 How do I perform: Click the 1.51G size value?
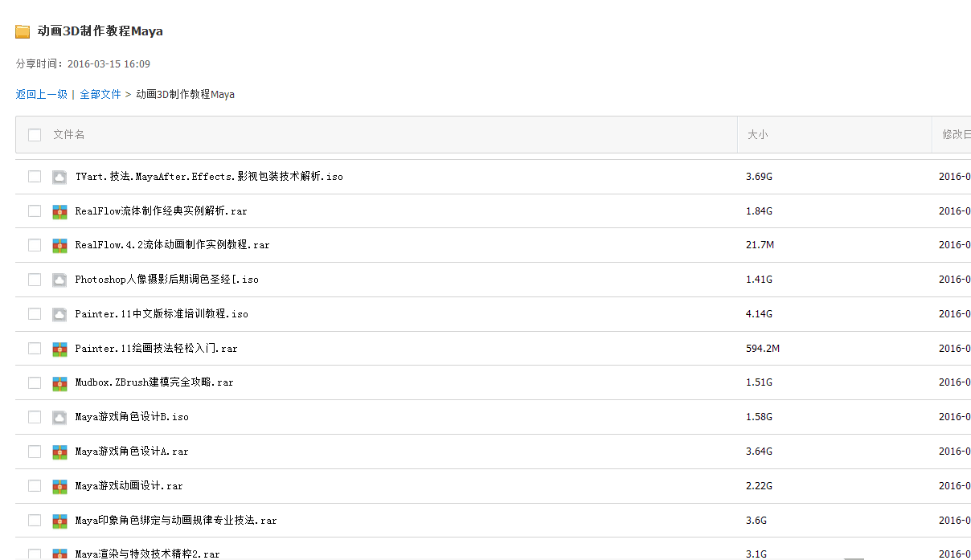(759, 383)
